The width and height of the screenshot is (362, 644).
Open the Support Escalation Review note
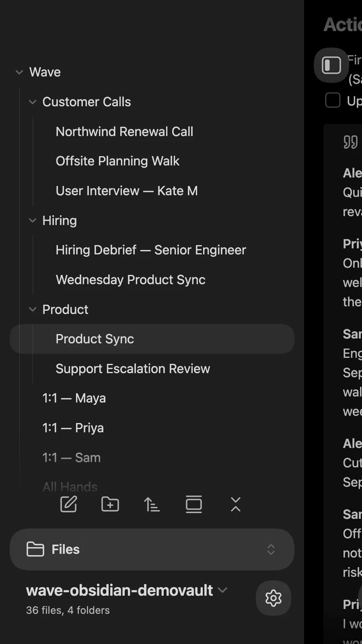point(152,369)
